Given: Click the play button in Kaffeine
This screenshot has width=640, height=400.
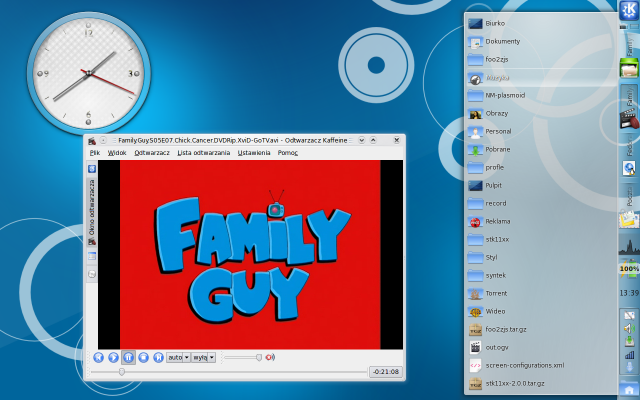Looking at the screenshot, I should click(113, 358).
